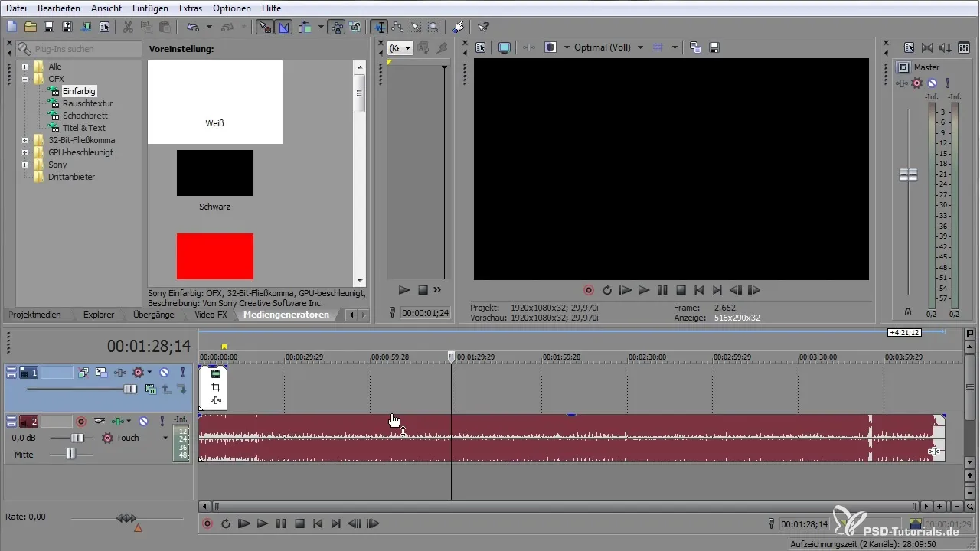Expand the GPU-beschleunigt folder
This screenshot has height=551, width=980.
point(24,152)
